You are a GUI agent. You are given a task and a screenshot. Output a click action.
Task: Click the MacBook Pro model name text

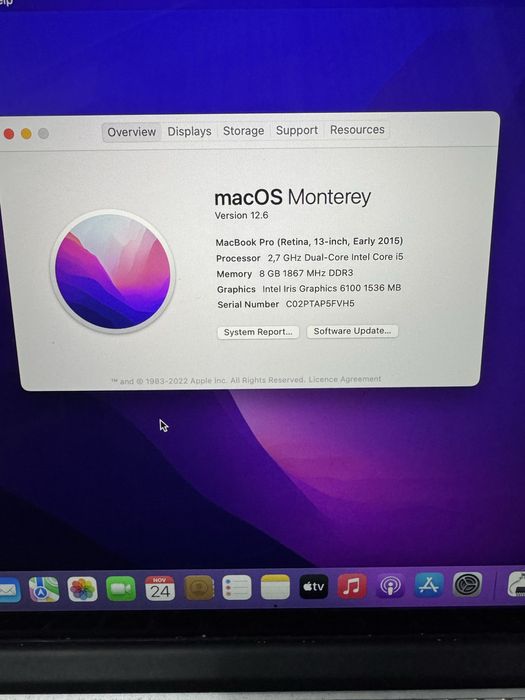coord(309,242)
